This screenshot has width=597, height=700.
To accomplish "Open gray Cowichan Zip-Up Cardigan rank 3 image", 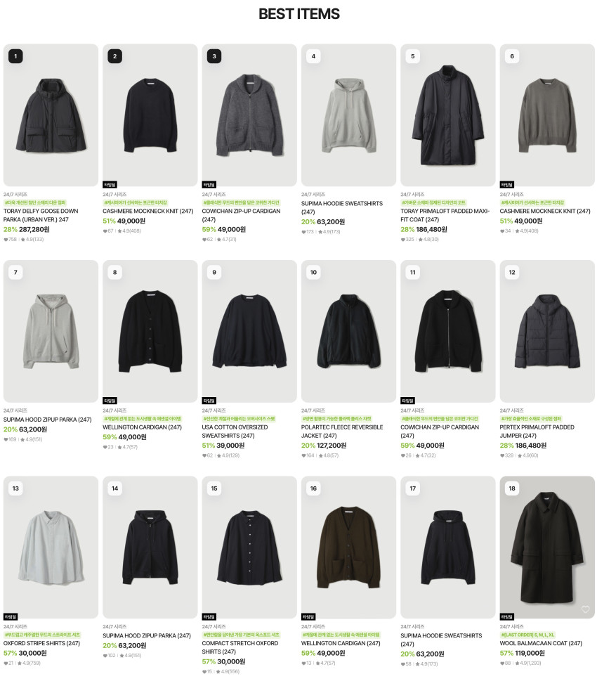I will click(x=249, y=115).
